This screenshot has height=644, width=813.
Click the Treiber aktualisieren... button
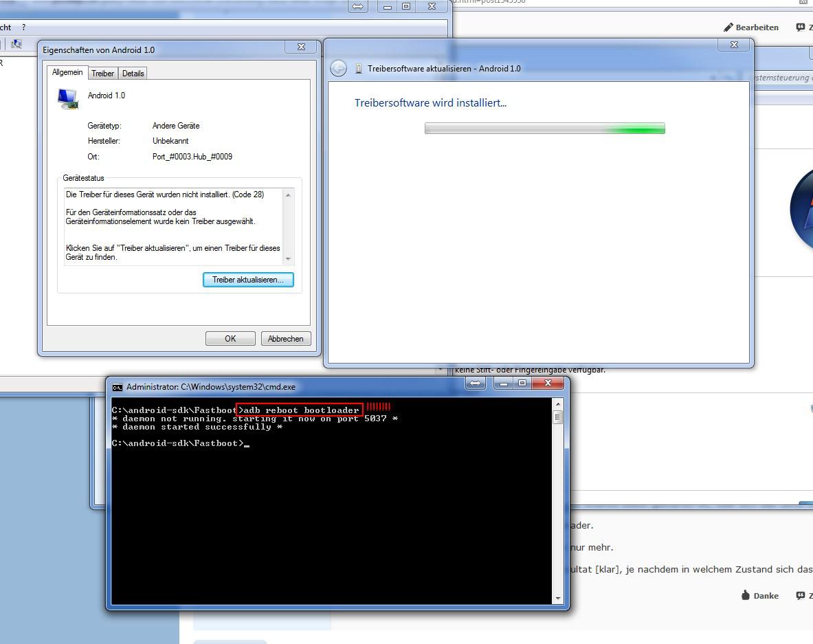pyautogui.click(x=248, y=280)
